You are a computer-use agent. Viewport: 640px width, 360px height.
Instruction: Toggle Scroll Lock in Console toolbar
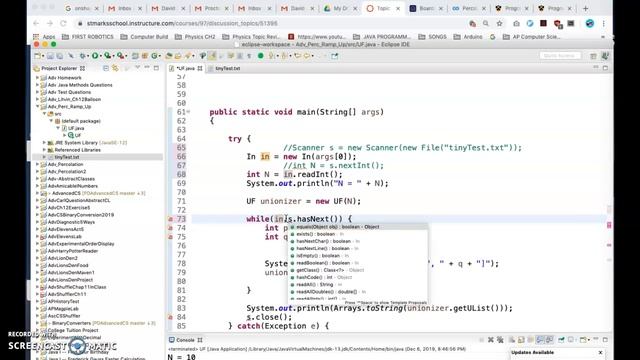click(x=521, y=340)
